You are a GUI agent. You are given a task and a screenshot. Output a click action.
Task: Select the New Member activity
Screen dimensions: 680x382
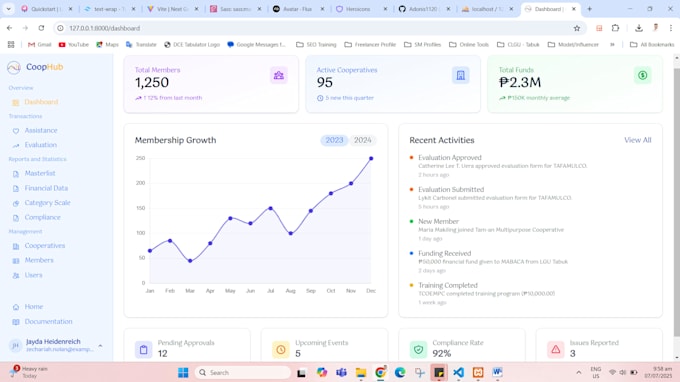click(530, 230)
